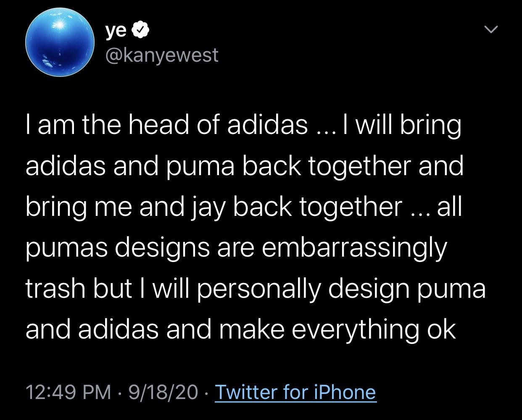The height and width of the screenshot is (420, 522).
Task: Click the line starting "pumas designs are"
Action: coord(236,248)
